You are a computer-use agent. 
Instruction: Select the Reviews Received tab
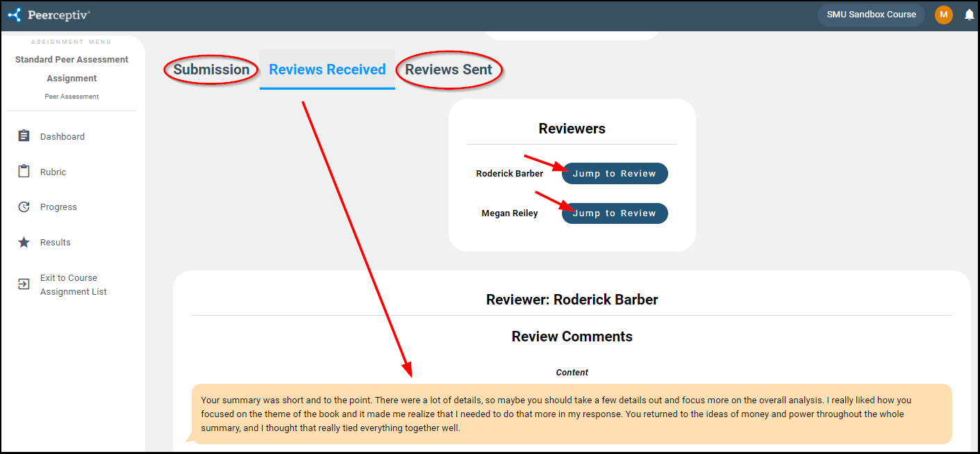(327, 70)
